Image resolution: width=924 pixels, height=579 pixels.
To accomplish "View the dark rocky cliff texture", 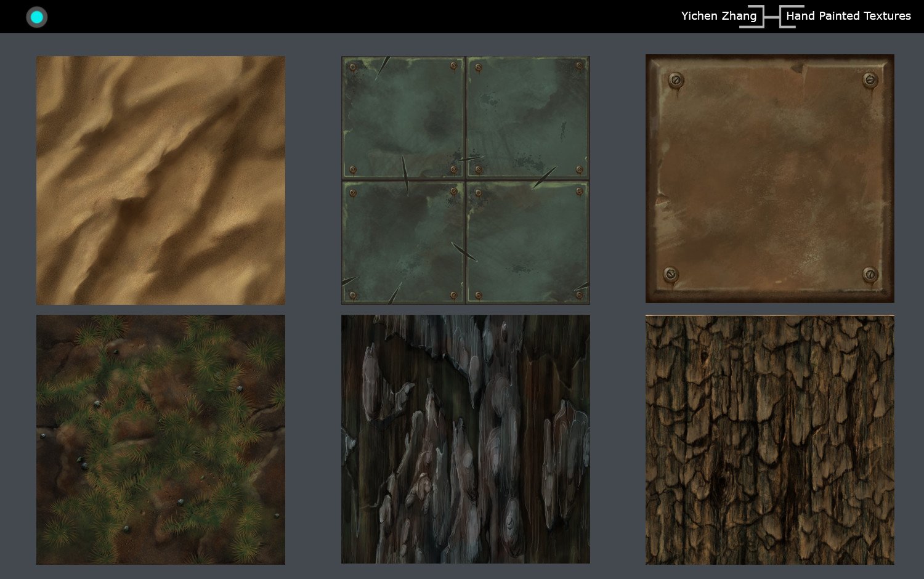I will [466, 439].
